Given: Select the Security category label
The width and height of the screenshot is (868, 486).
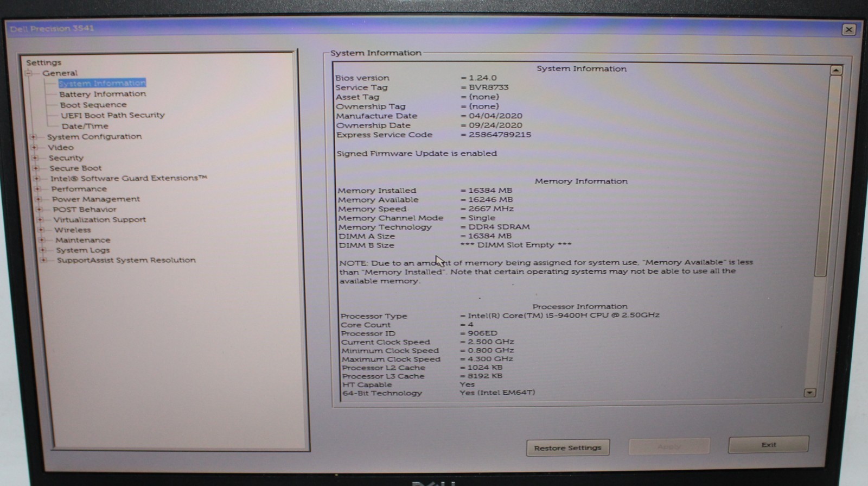Looking at the screenshot, I should 66,158.
